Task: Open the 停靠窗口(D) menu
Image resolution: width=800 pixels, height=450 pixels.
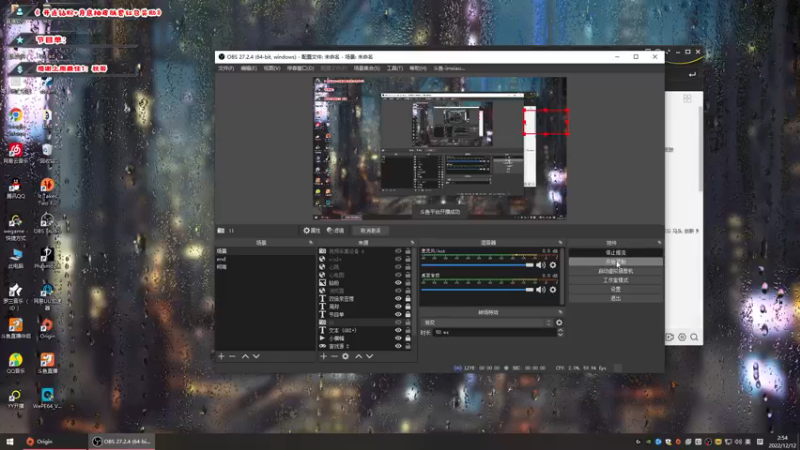Action: (x=300, y=68)
